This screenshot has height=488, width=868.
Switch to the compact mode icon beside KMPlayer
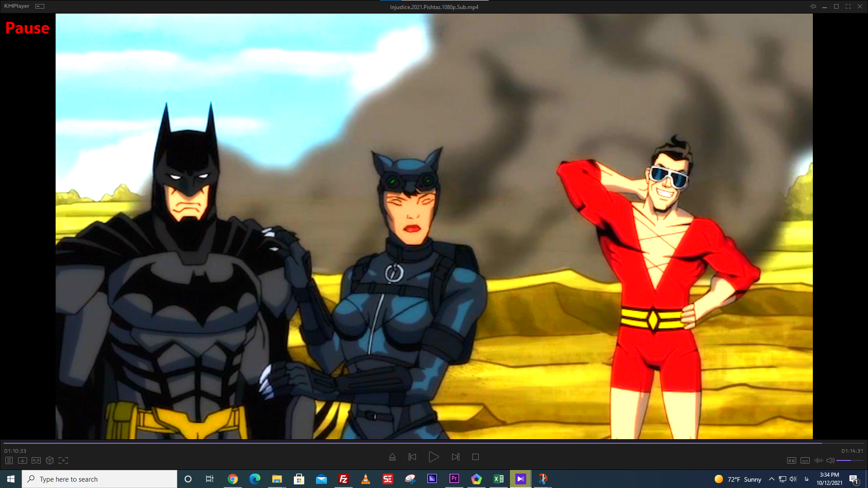tap(40, 6)
